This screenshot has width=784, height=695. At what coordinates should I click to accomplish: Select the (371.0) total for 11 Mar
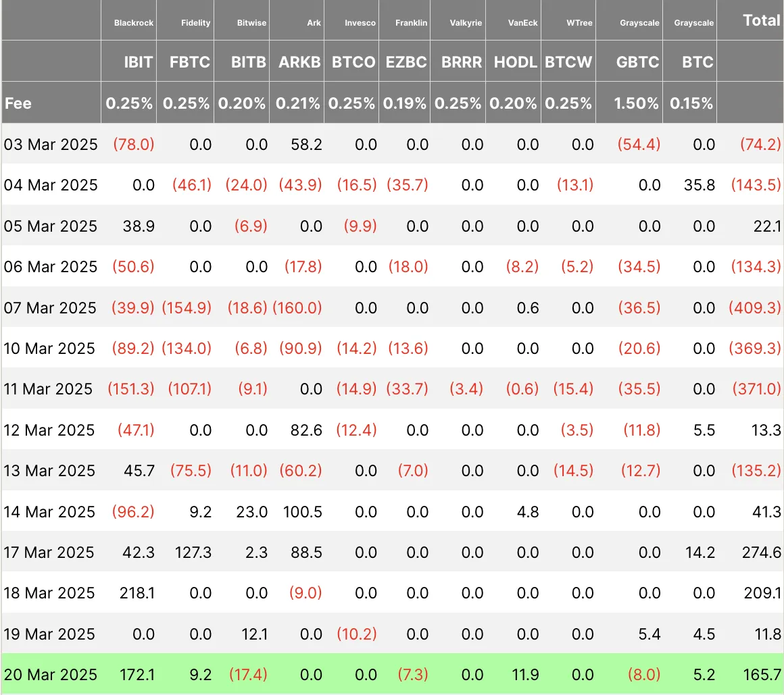pyautogui.click(x=756, y=389)
